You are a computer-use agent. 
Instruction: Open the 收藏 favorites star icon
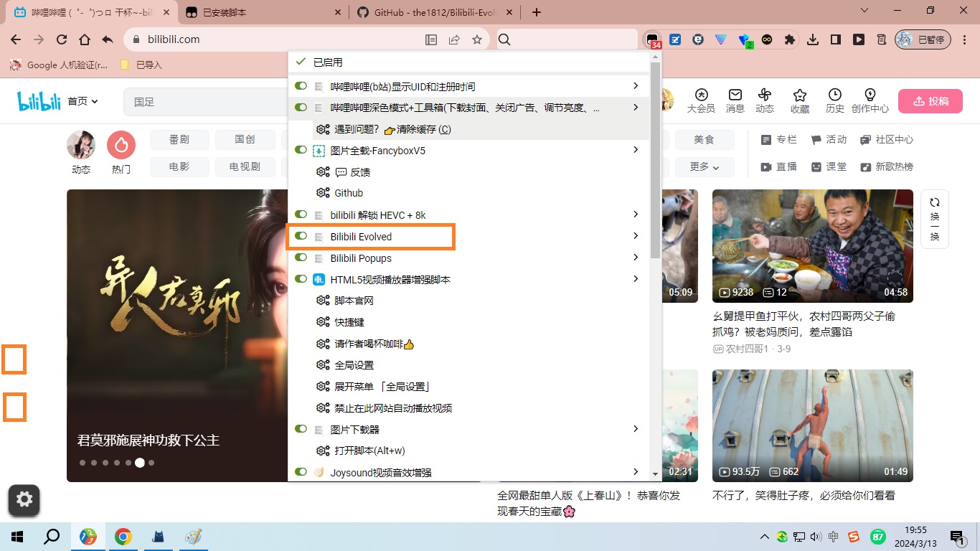[800, 101]
